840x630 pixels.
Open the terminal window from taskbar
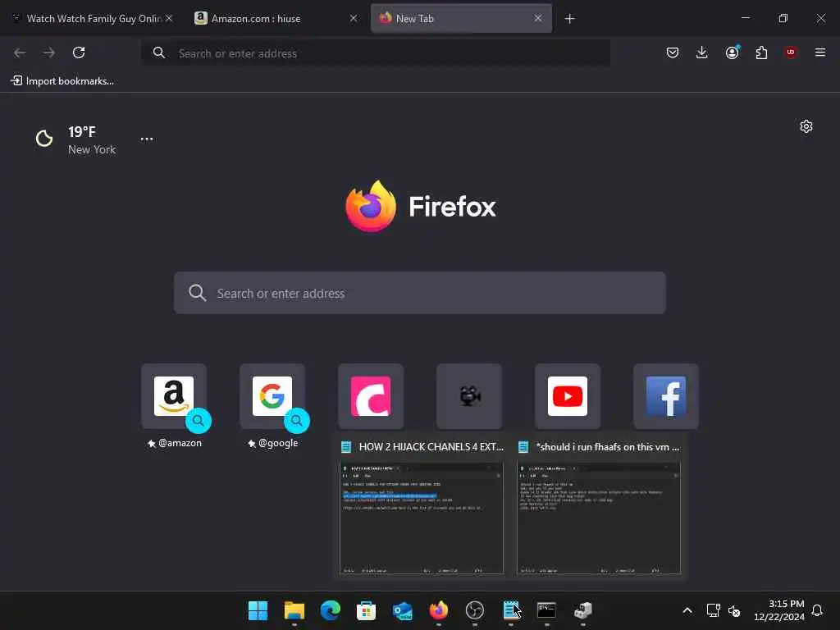pyautogui.click(x=546, y=610)
